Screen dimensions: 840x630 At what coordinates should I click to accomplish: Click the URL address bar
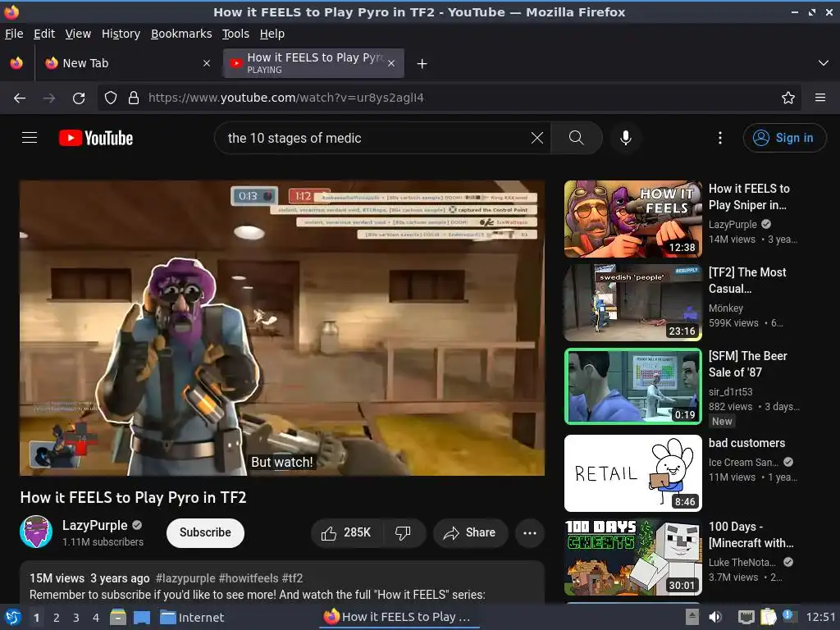coord(449,98)
